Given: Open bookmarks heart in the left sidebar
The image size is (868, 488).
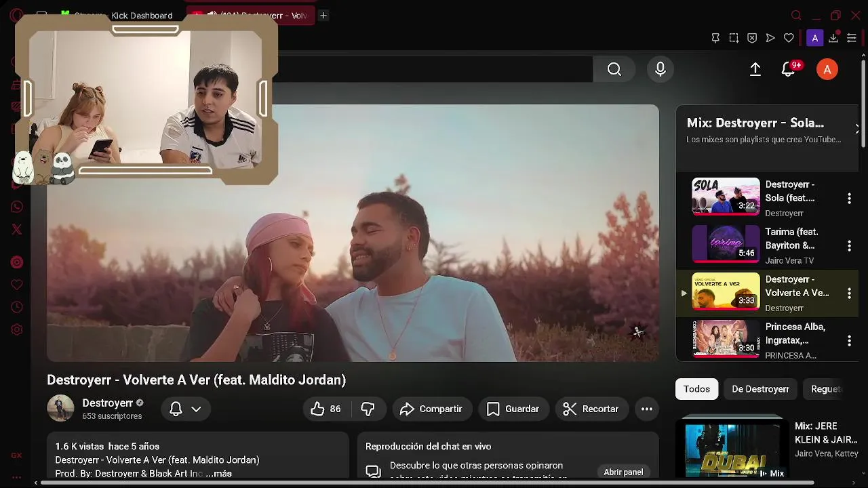Looking at the screenshot, I should tap(17, 285).
